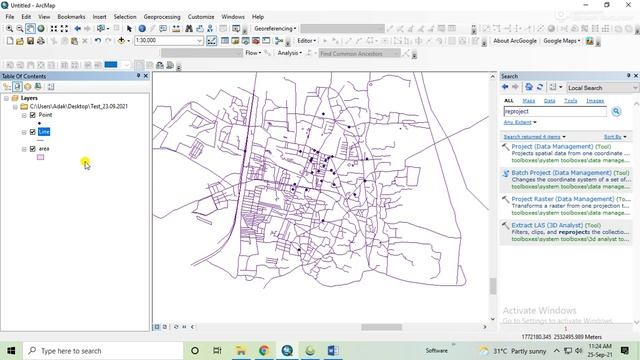640x360 pixels.
Task: Filter search results by Tools tab
Action: (571, 101)
